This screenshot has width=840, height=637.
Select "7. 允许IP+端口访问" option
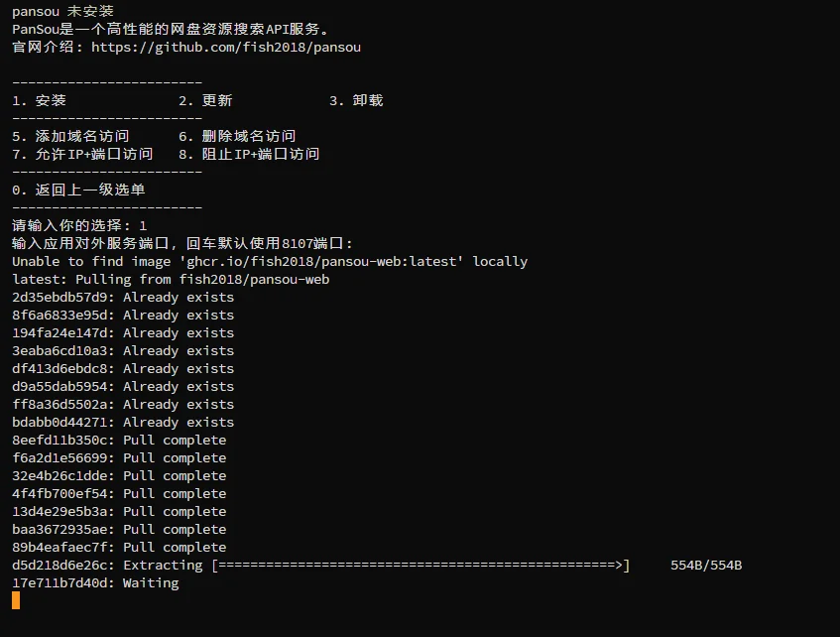(82, 154)
